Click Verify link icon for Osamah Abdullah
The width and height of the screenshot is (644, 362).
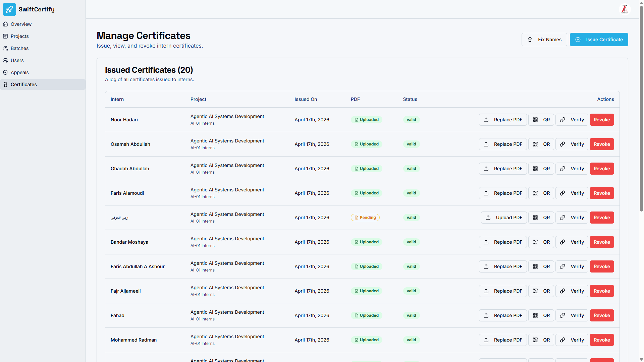tap(562, 144)
